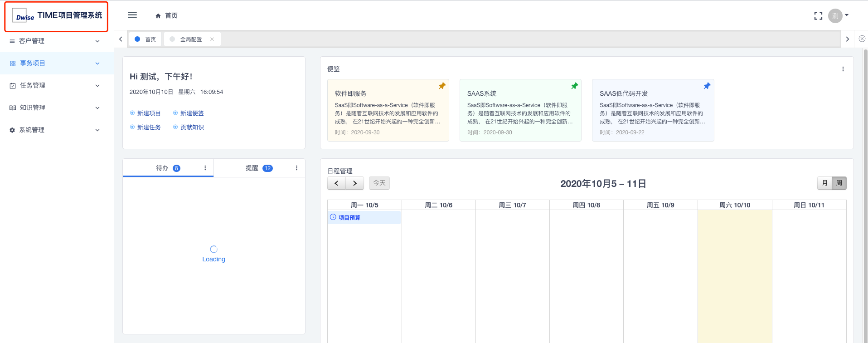Click the 新建便签 bullet icon

pos(175,113)
